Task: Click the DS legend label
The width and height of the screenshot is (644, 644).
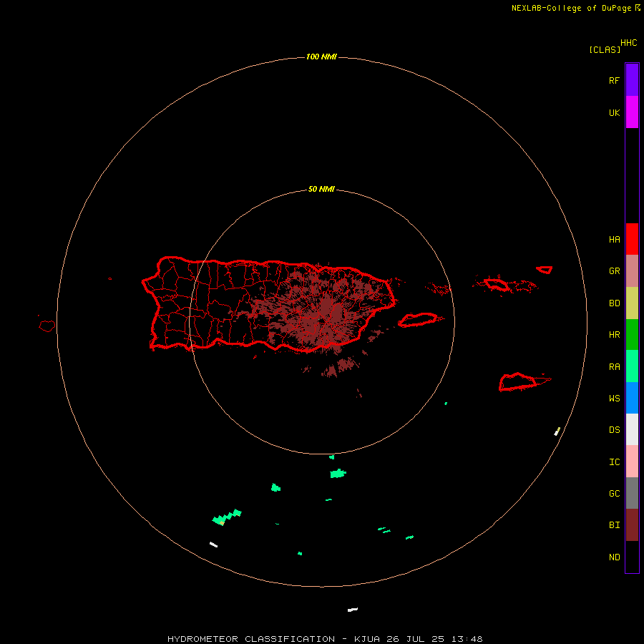Action: (614, 430)
